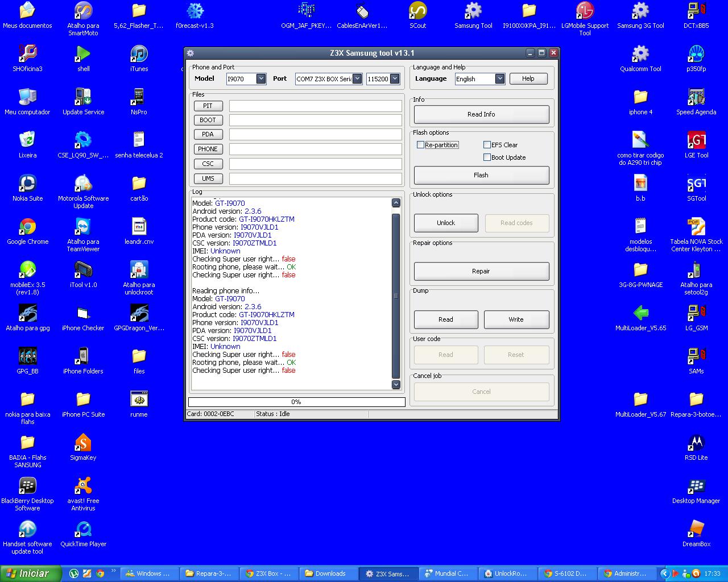Viewport: 728px width, 582px height.
Task: Select the BOOT file button
Action: pyautogui.click(x=208, y=120)
